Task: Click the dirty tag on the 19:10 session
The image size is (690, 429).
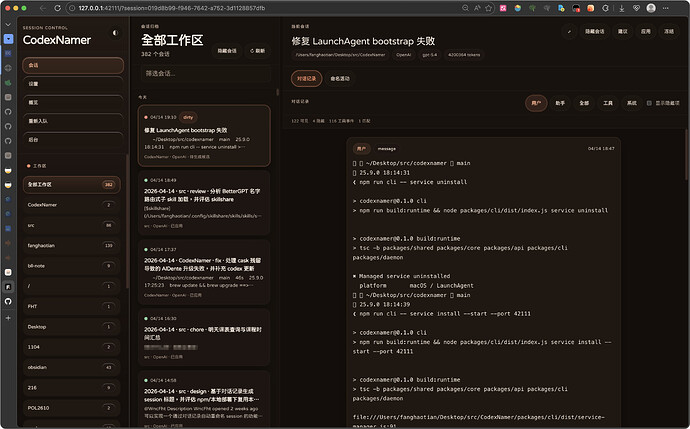Action: (188, 117)
